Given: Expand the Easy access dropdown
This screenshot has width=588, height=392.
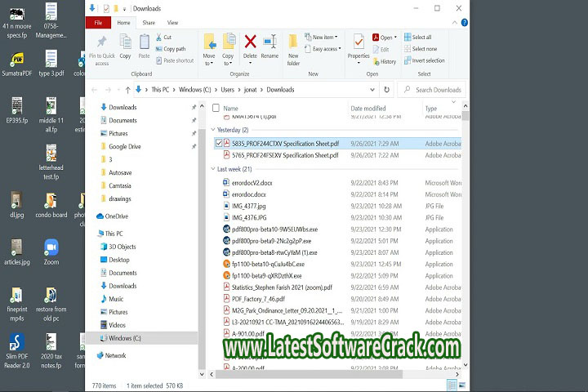Looking at the screenshot, I should (x=324, y=49).
